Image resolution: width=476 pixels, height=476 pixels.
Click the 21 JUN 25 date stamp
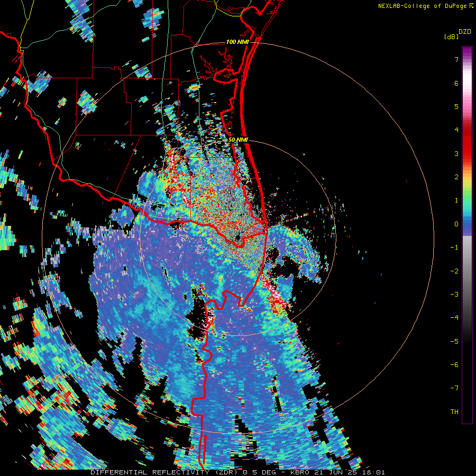click(x=336, y=472)
